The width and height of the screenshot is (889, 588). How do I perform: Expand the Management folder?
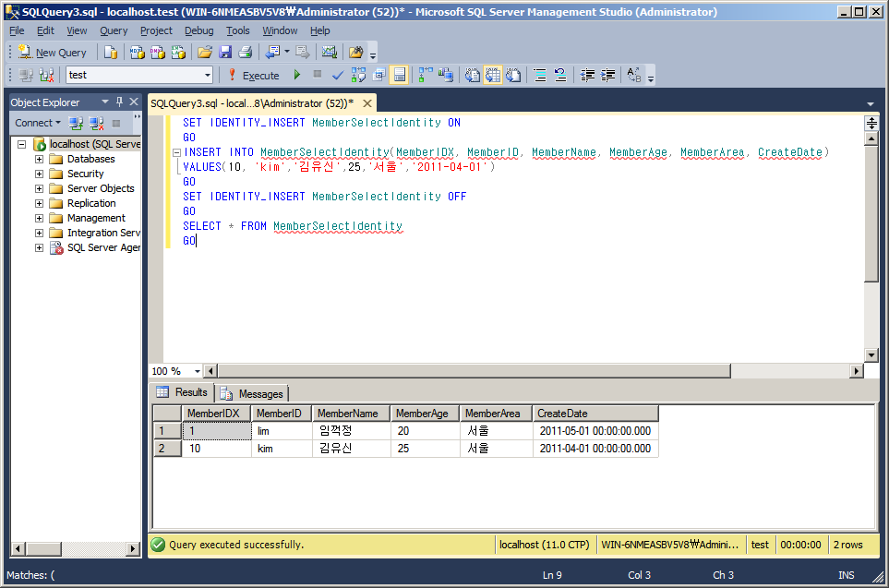point(39,218)
